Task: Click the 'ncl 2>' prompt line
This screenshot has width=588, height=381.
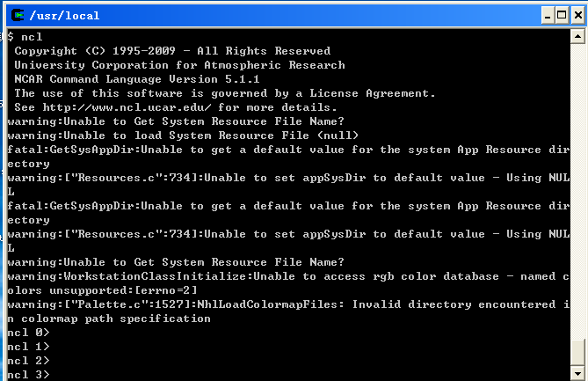Action: point(29,361)
